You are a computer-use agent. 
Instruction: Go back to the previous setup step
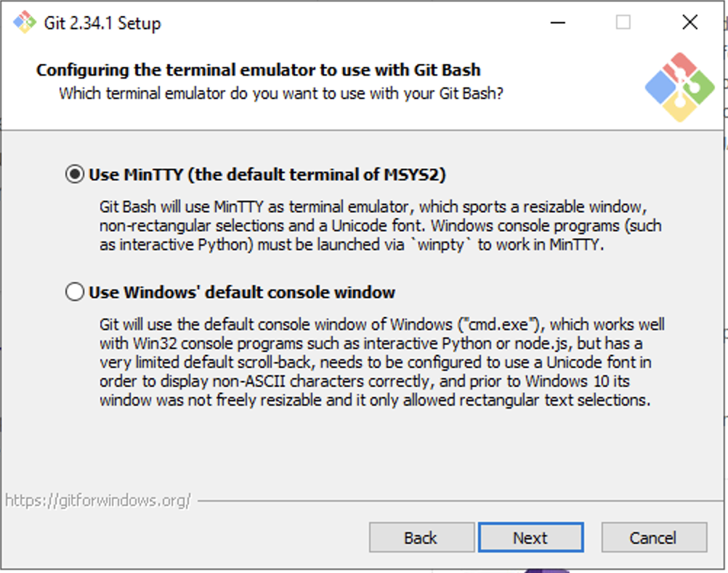click(x=421, y=537)
